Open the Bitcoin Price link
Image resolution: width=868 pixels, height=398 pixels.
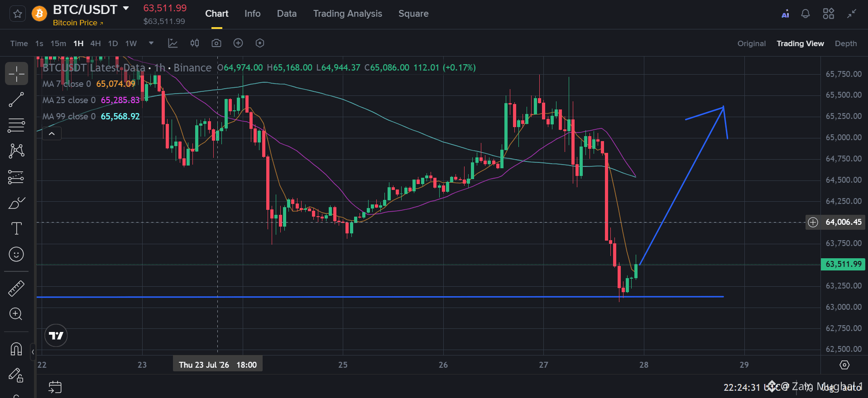78,23
